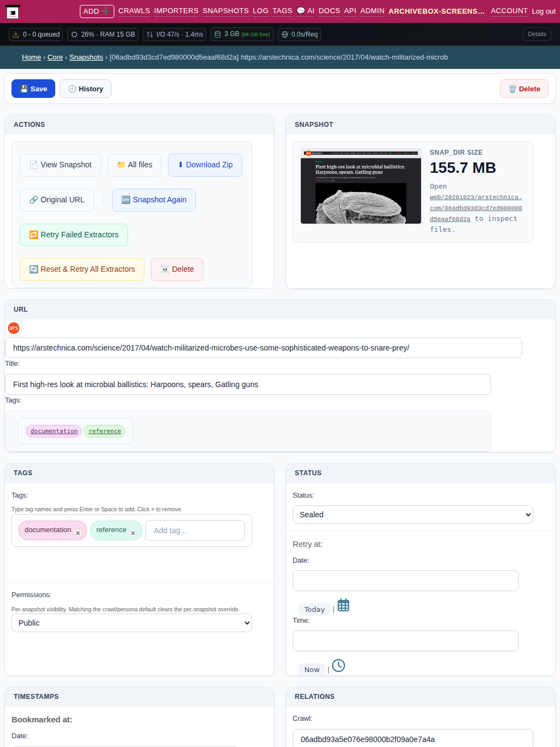560x747 pixels.
Task: Open the ACCOUNT page
Action: pyautogui.click(x=509, y=11)
